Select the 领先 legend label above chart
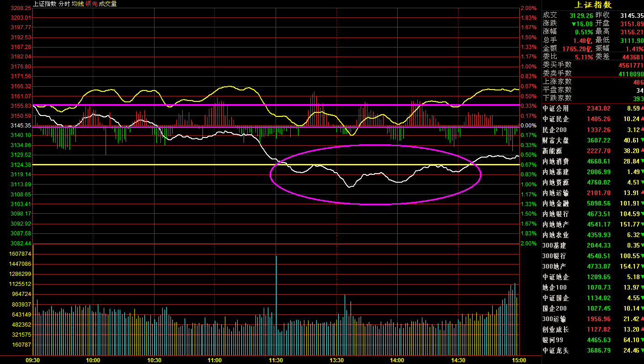The height and width of the screenshot is (364, 644). point(91,4)
